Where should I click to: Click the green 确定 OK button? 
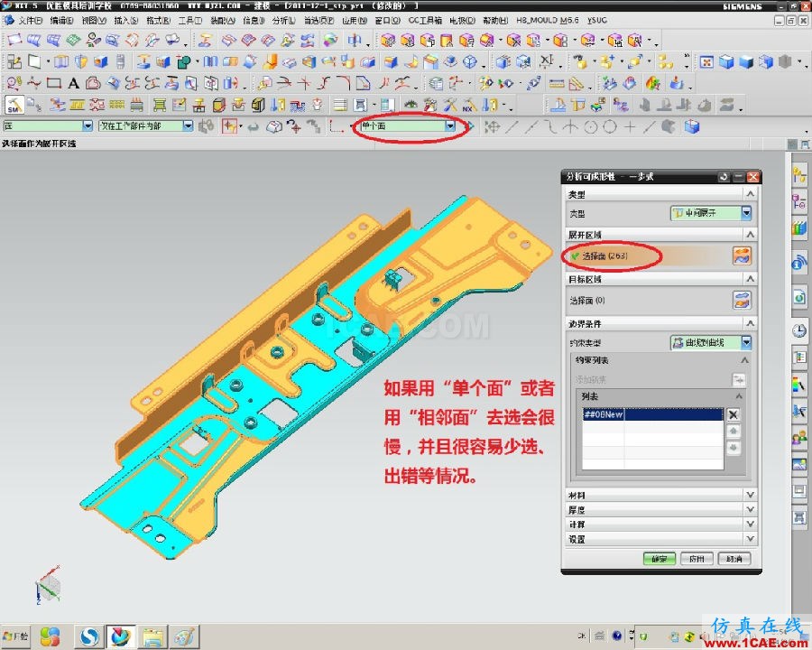(660, 559)
